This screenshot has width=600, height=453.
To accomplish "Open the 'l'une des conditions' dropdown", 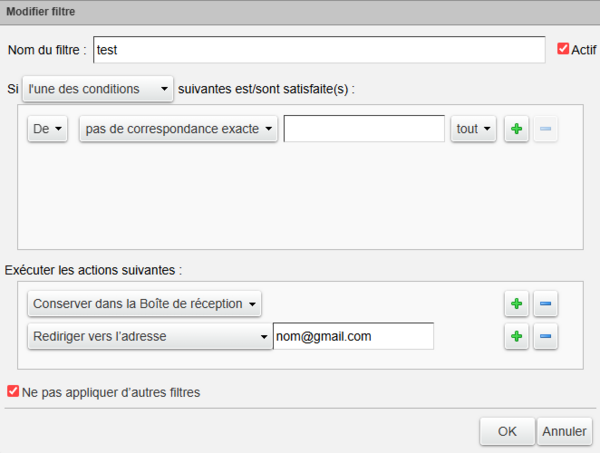I will (x=98, y=89).
